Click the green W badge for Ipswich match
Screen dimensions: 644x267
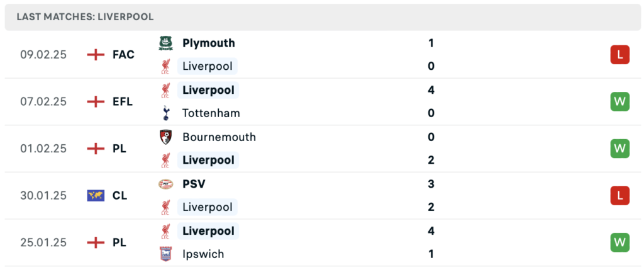[619, 242]
